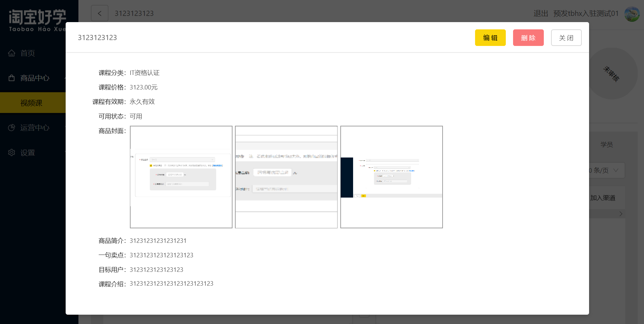Image resolution: width=644 pixels, height=324 pixels.
Task: Go back using the arrow button
Action: [x=100, y=13]
